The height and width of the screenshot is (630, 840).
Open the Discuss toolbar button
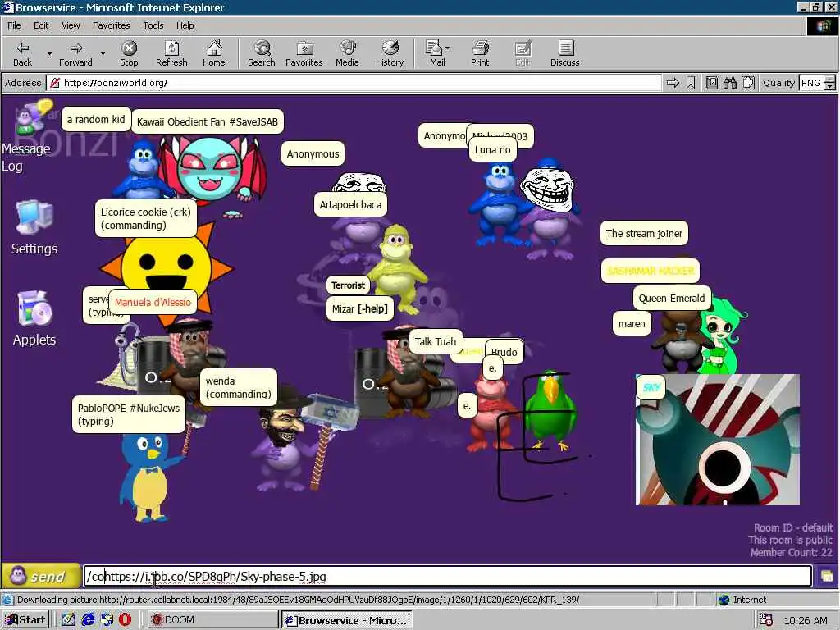564,53
